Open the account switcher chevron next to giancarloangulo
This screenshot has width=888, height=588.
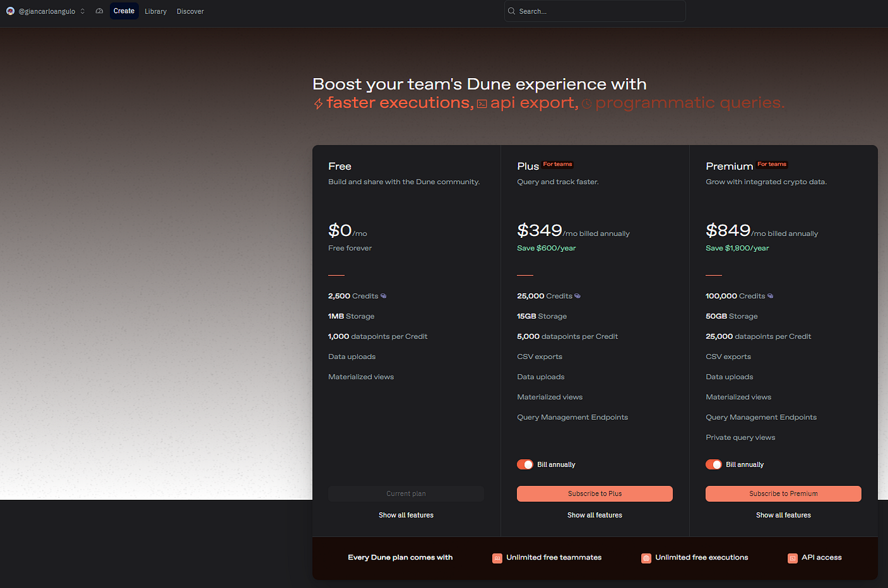82,11
